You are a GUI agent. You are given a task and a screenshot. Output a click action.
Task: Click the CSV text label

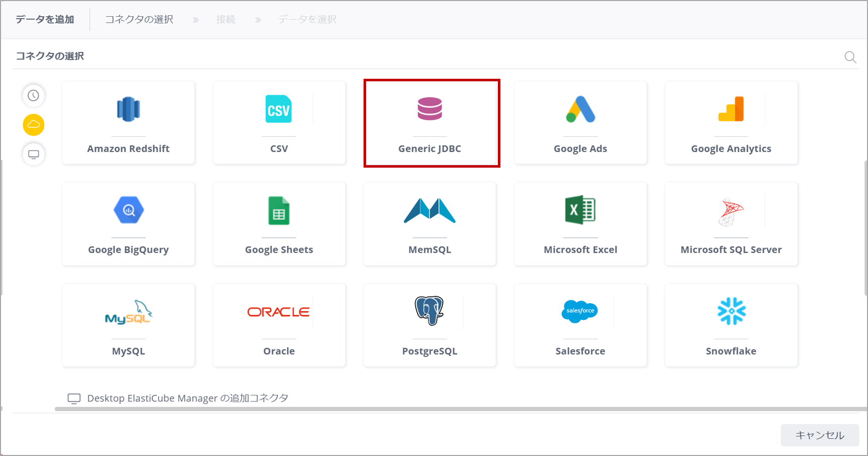coord(279,148)
